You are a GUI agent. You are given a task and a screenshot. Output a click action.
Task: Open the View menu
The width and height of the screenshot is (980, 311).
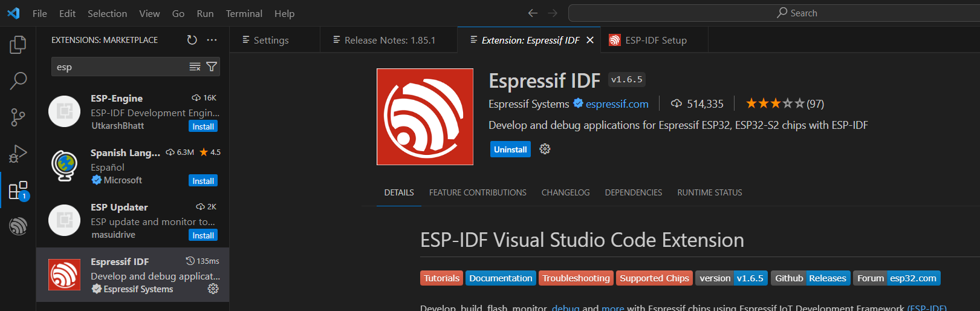[150, 13]
